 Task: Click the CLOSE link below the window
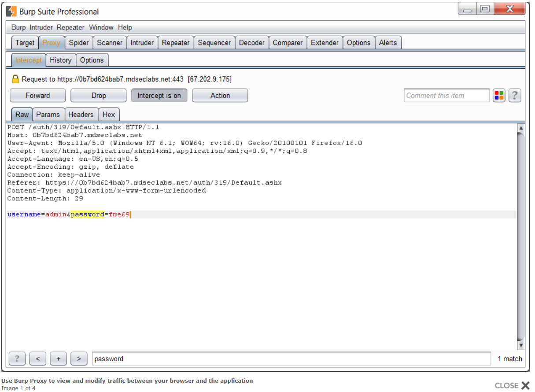coord(507,385)
